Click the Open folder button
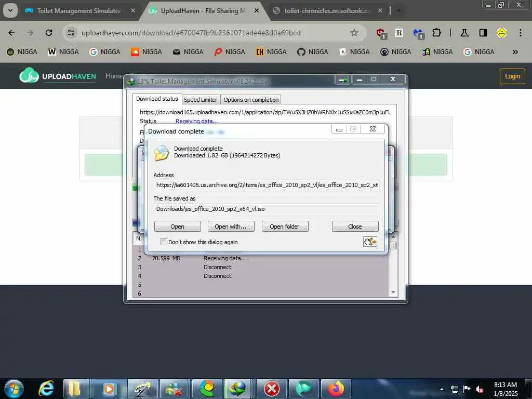This screenshot has height=399, width=532. tap(285, 227)
